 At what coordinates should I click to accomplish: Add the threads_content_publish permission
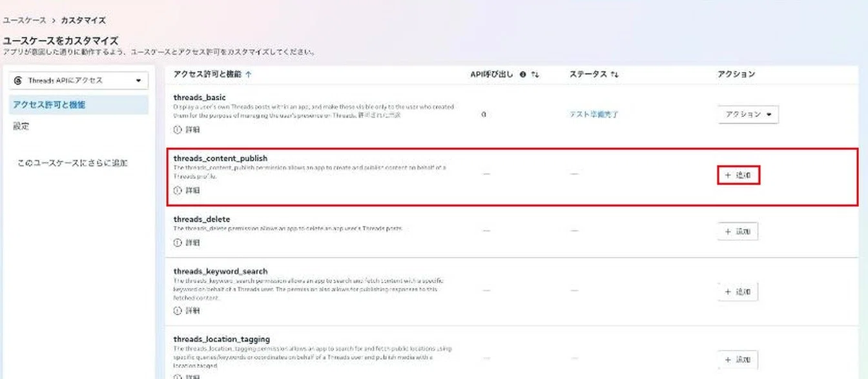(x=738, y=175)
